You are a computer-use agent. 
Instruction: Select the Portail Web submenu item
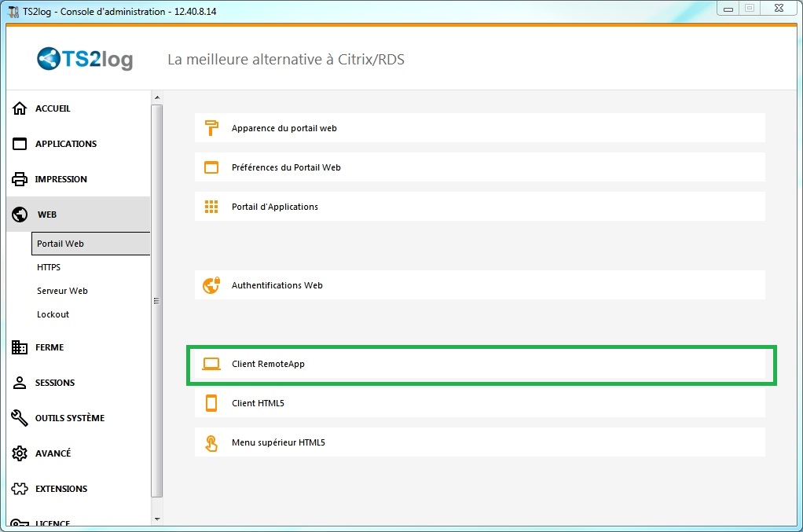click(x=90, y=244)
